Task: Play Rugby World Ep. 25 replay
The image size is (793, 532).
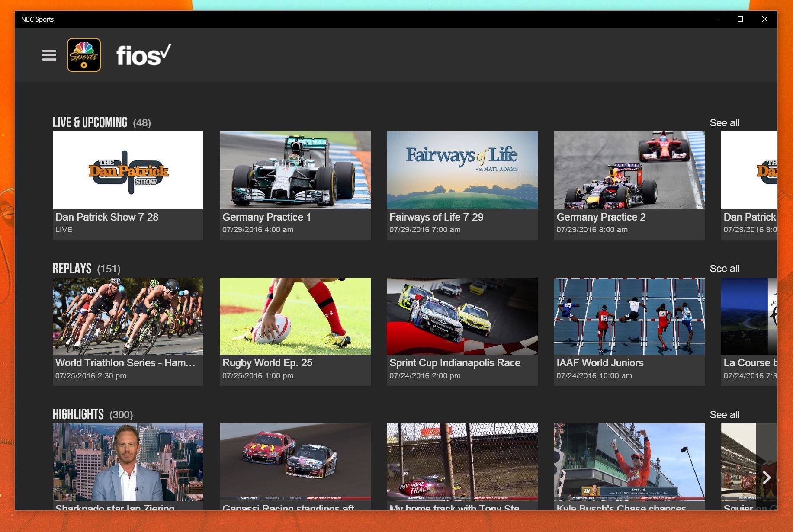Action: (295, 316)
